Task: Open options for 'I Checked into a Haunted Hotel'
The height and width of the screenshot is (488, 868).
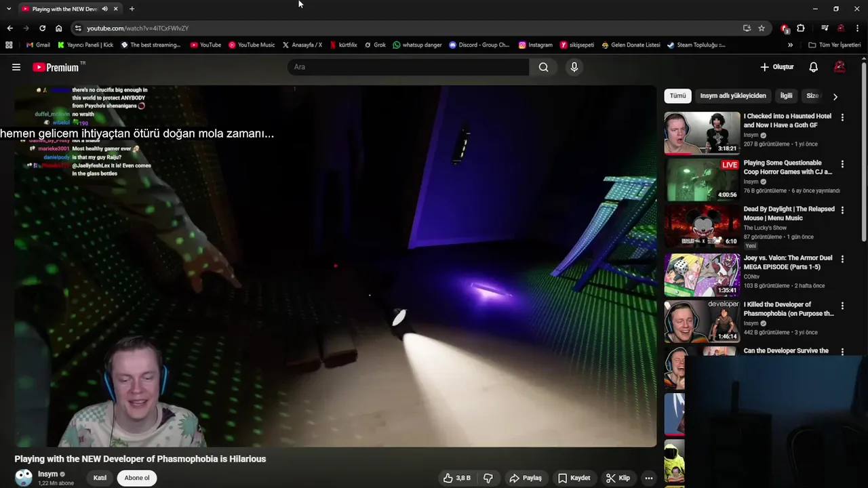Action: pyautogui.click(x=842, y=117)
